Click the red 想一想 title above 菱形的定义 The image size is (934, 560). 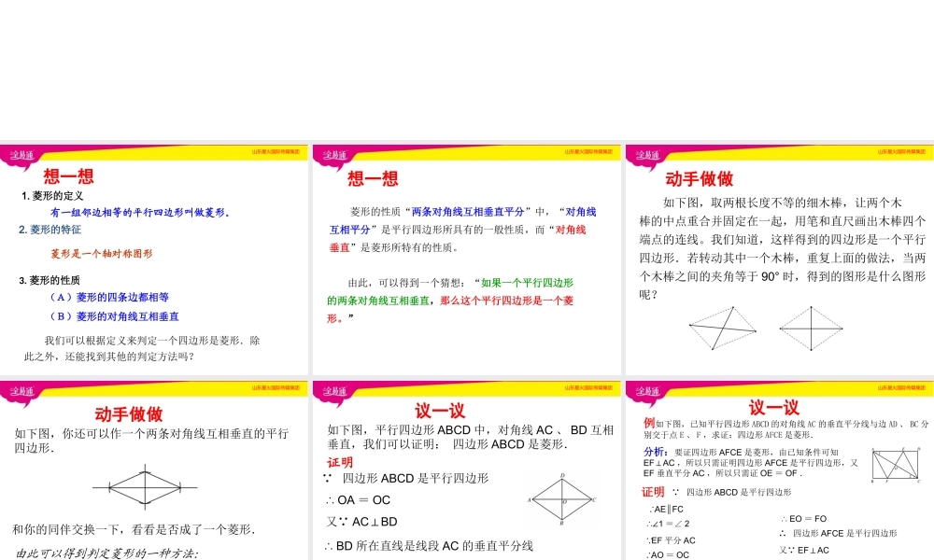pyautogui.click(x=67, y=176)
